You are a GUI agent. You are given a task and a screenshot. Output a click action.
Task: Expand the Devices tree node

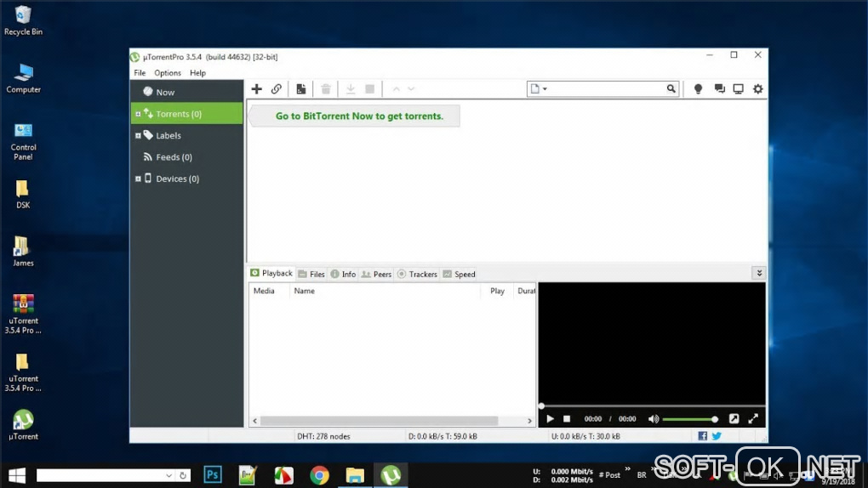click(138, 179)
